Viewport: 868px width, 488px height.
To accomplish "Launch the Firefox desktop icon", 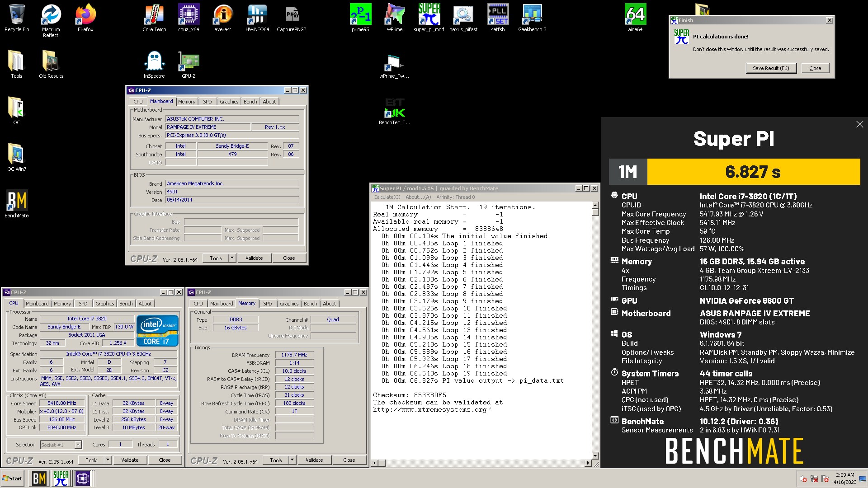I will 85,18.
